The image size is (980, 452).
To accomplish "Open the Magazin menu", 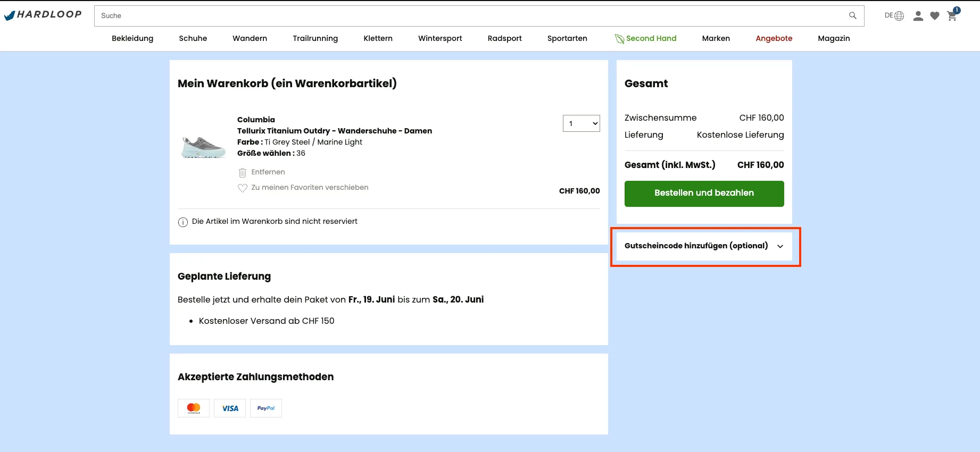I will click(x=834, y=38).
